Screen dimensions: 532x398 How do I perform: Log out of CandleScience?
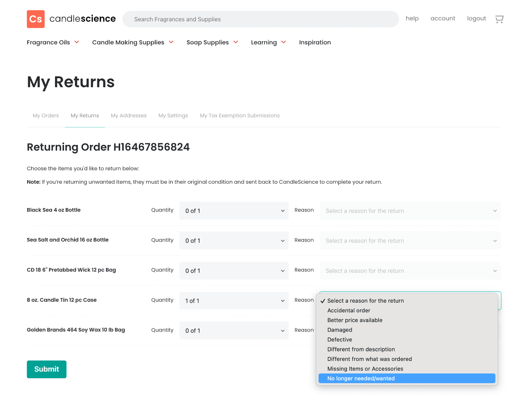click(476, 18)
